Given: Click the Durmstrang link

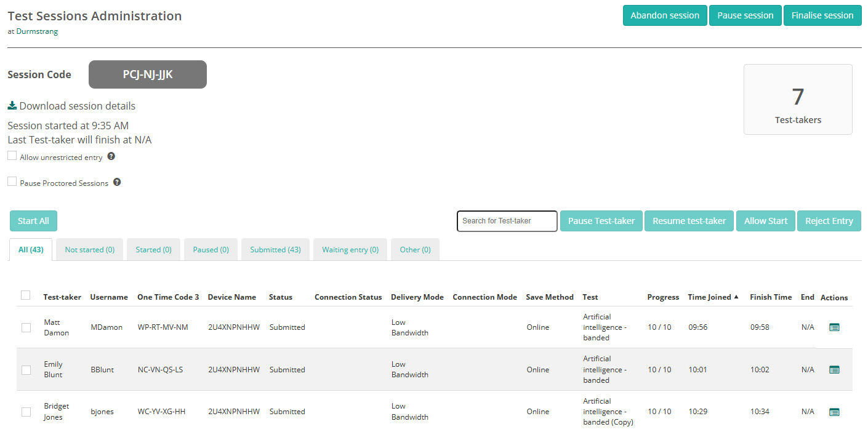Looking at the screenshot, I should (x=37, y=31).
